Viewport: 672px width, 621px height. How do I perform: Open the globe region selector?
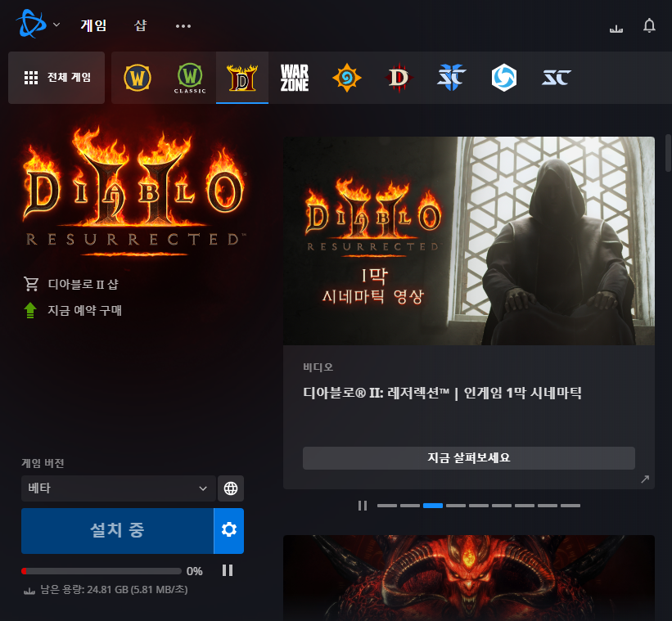click(231, 488)
